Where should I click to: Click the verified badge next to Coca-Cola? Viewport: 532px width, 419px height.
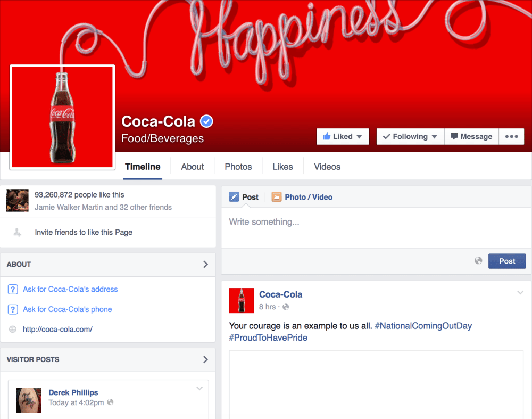click(206, 121)
